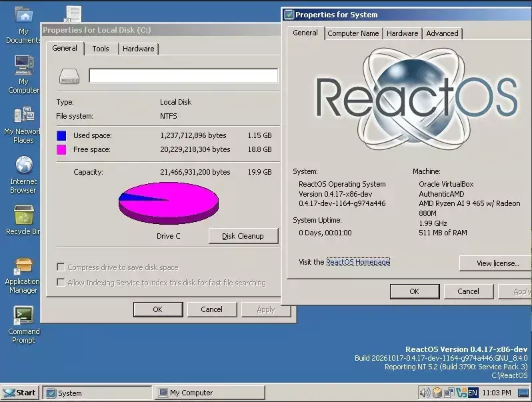Click the Version 0.4.17-x86-dev text
This screenshot has width=532, height=402.
(x=335, y=194)
